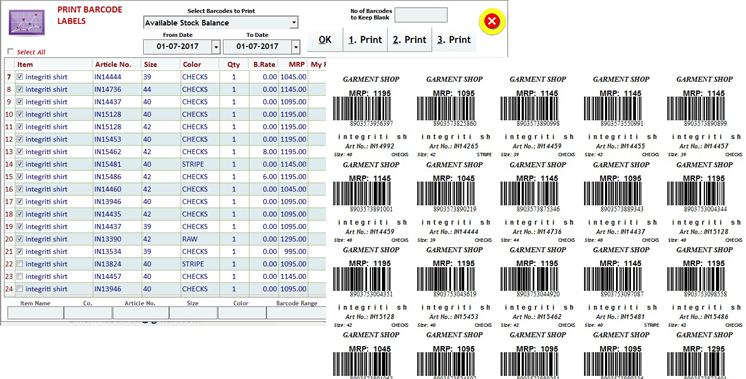Screen dimensions: 746x379
Task: Click the Qty column header
Action: click(234, 64)
